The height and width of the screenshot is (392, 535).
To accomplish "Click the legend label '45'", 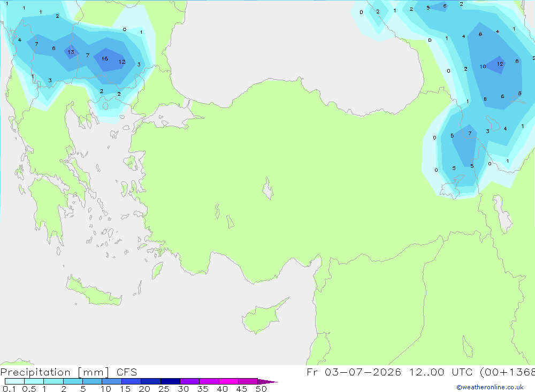I will coord(242,389).
